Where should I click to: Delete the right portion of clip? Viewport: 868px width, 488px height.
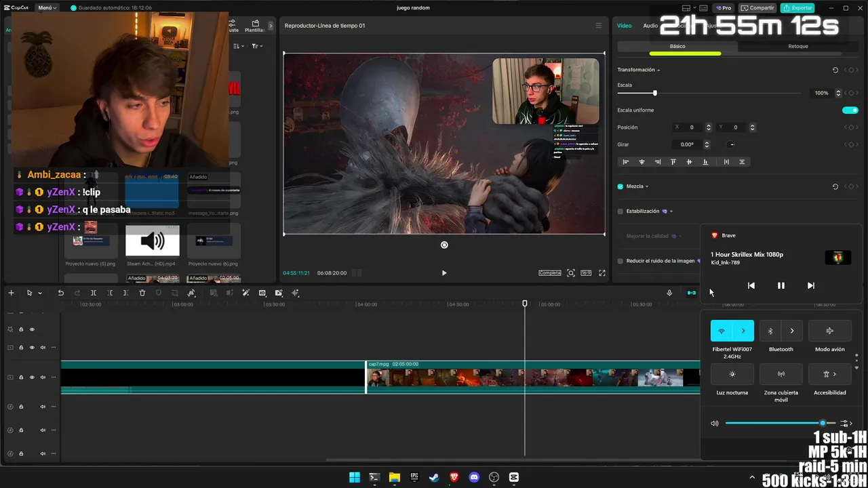point(126,293)
